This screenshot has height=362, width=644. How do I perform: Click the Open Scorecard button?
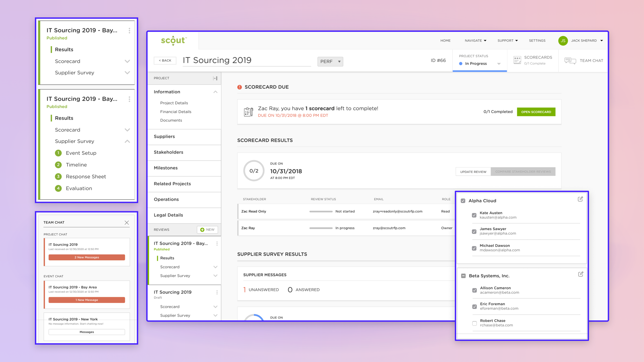(536, 112)
